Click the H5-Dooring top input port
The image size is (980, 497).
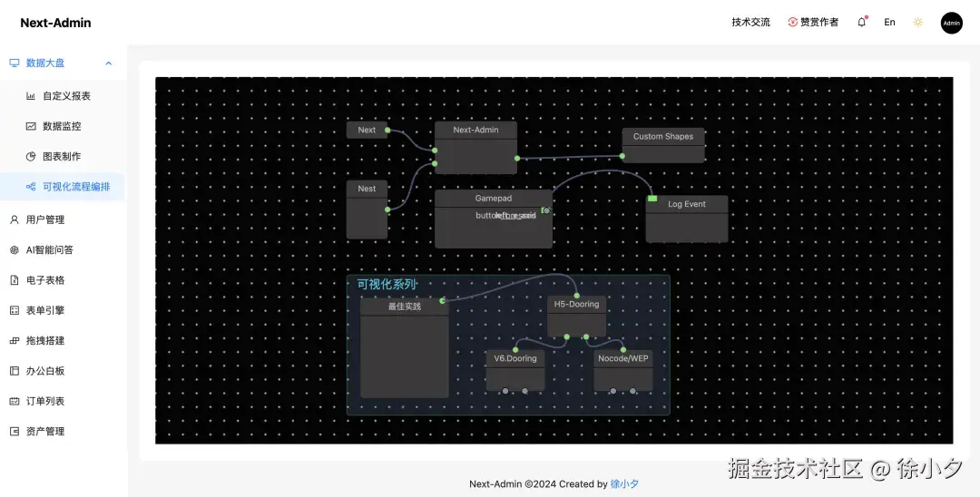(x=576, y=296)
